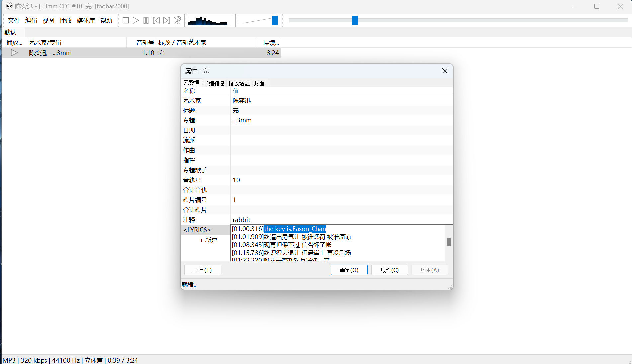Click the 合计音轨 field name
632x364 pixels.
[x=195, y=190]
